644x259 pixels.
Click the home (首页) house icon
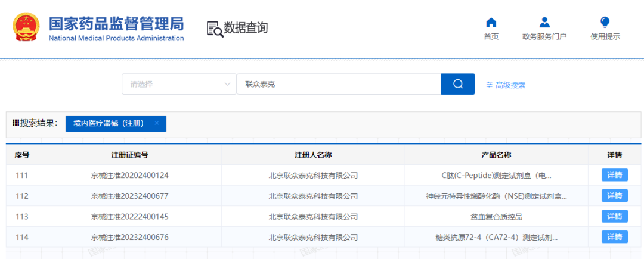click(x=491, y=23)
